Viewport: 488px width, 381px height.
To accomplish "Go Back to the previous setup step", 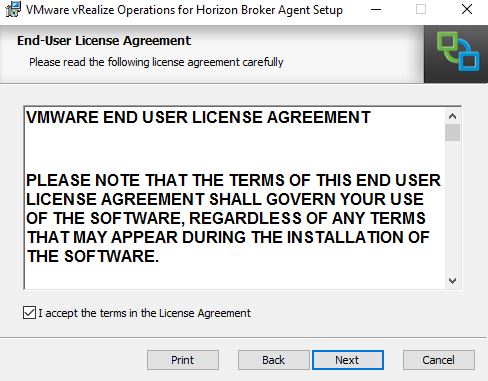I will 273,360.
